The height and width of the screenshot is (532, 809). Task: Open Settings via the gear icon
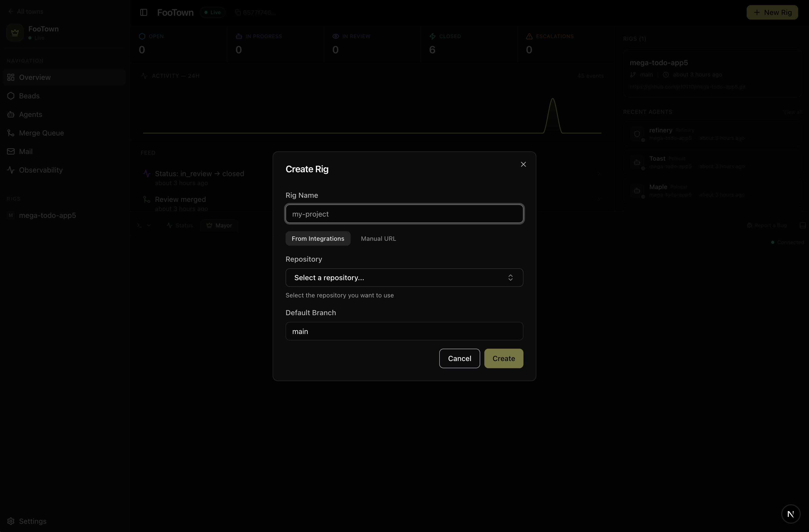point(11,521)
